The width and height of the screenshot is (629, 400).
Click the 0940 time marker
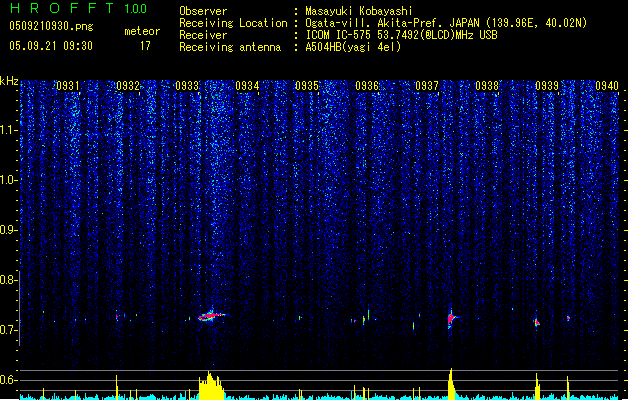coord(607,86)
